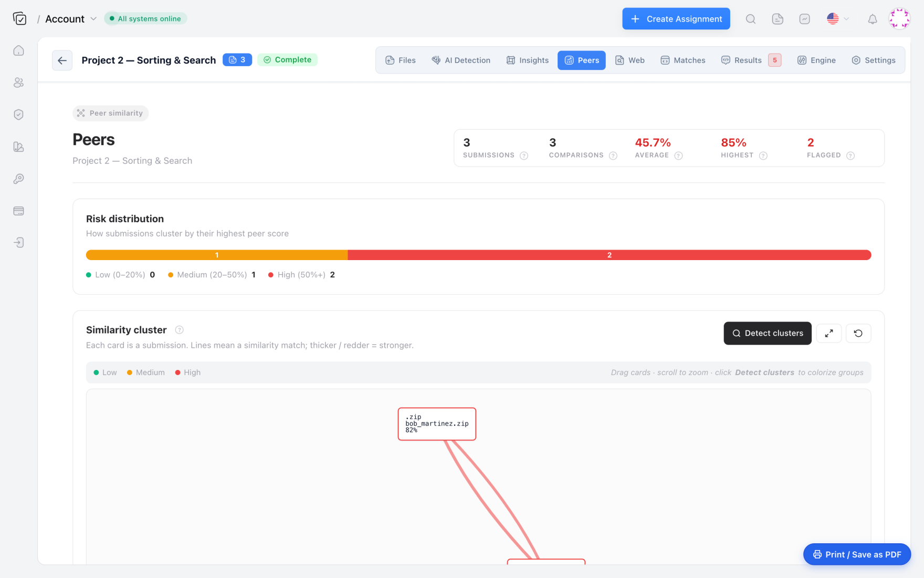Show help for Highest stat
The image size is (924, 578).
(763, 156)
